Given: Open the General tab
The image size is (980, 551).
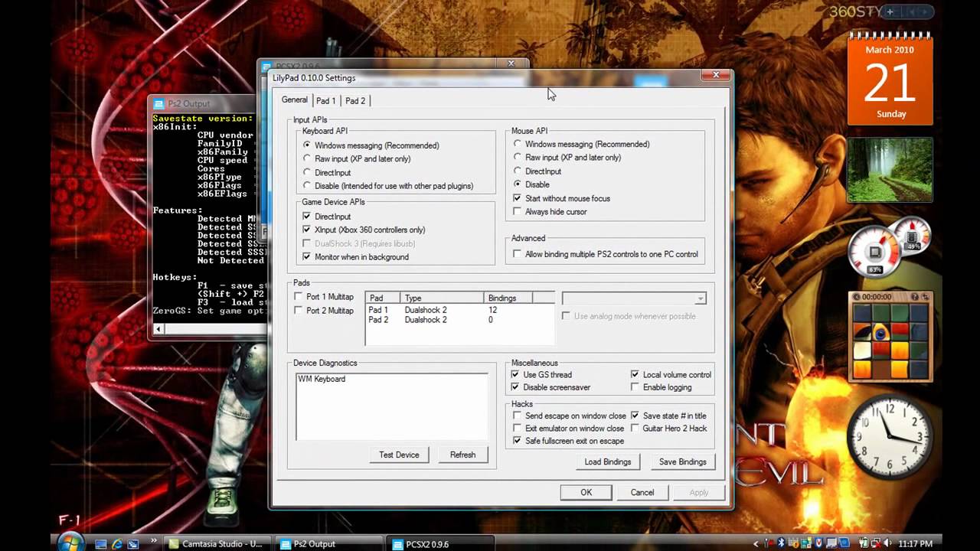Looking at the screenshot, I should 294,99.
